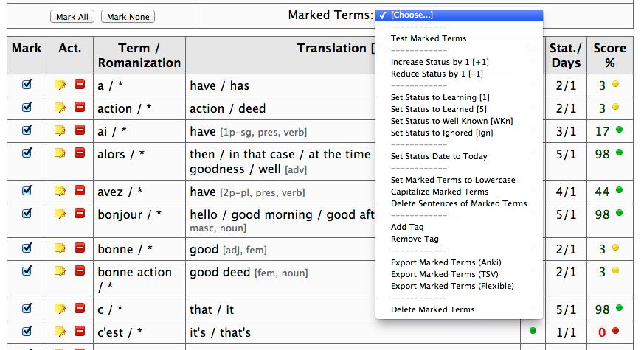Select 'Delete Marked Terms' menu entry
644x350 pixels.
pos(432,309)
